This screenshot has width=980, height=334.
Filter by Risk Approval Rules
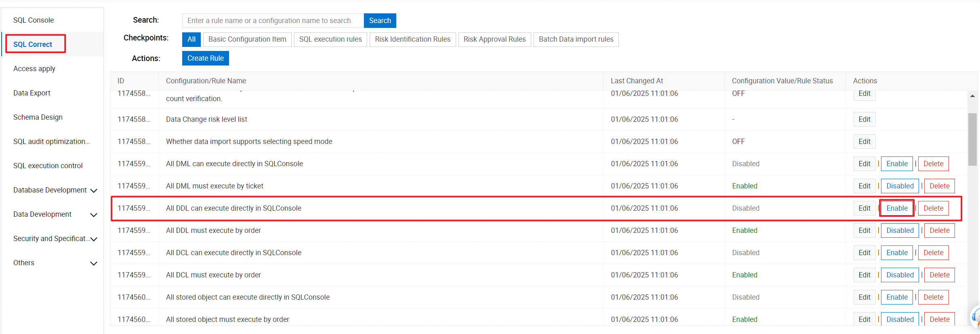(494, 39)
